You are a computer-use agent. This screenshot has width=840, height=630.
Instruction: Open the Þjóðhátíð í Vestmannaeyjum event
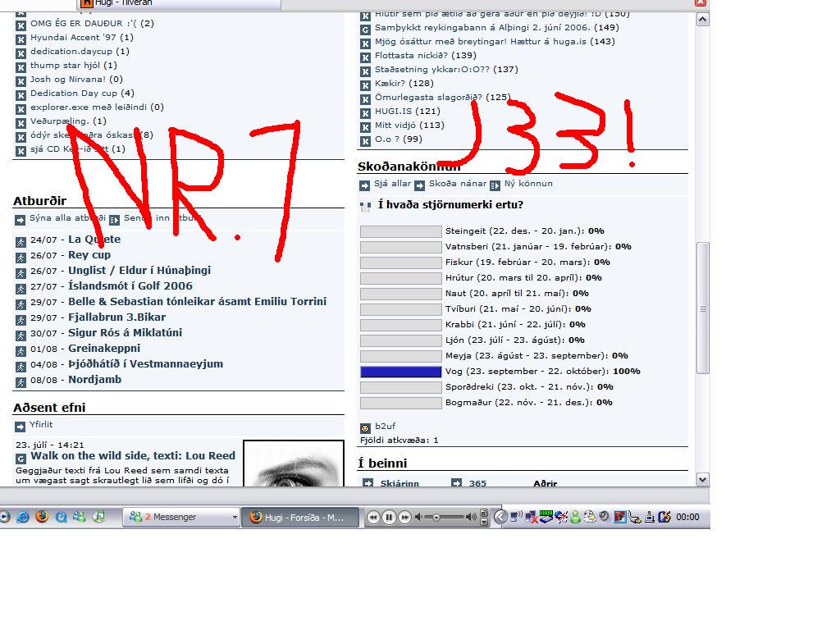point(146,363)
